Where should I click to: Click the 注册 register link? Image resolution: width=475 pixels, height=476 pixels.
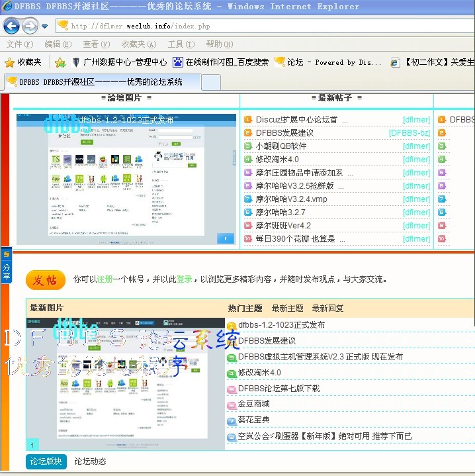[x=105, y=279]
